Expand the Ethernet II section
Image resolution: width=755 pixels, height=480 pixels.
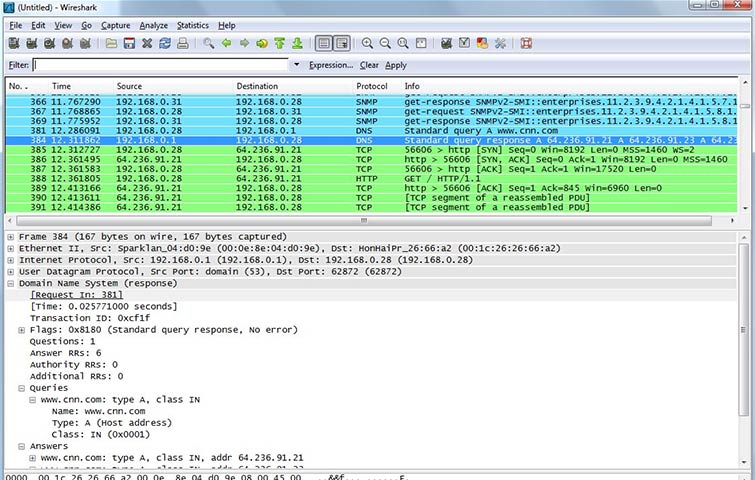click(x=11, y=248)
